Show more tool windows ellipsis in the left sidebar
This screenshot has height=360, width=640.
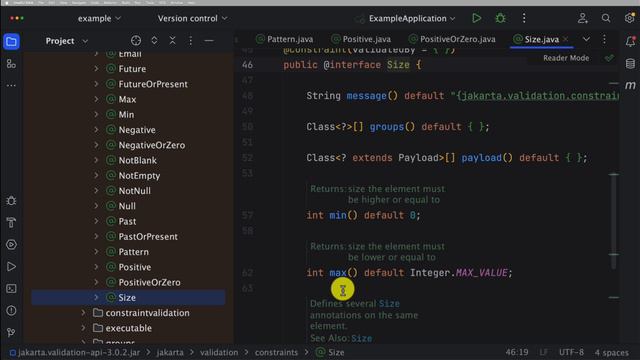click(x=11, y=85)
